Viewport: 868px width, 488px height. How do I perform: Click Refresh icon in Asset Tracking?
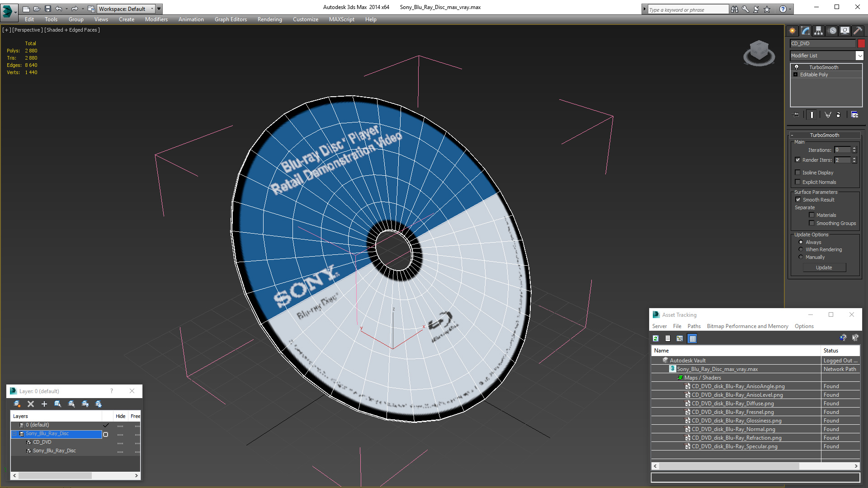click(x=656, y=338)
